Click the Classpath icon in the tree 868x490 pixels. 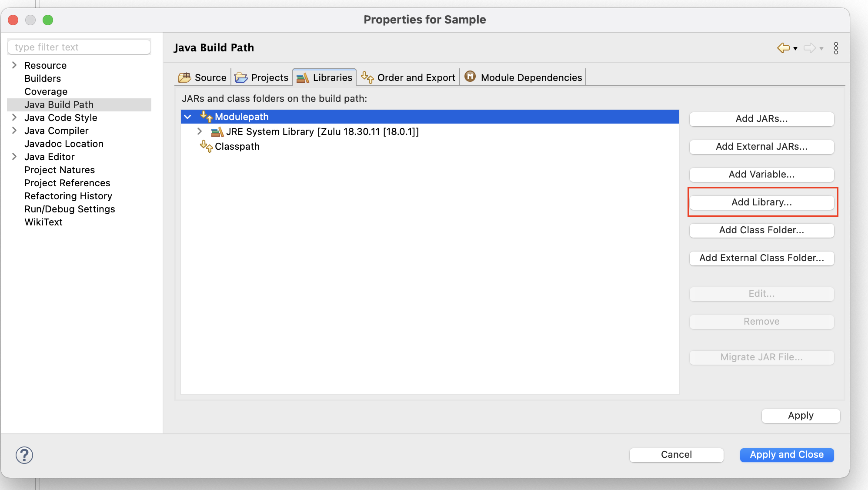pyautogui.click(x=206, y=146)
